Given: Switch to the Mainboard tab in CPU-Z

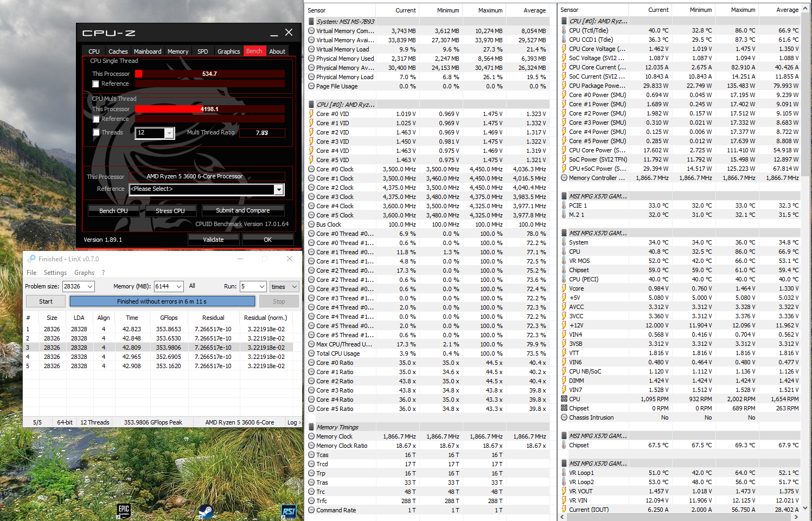Looking at the screenshot, I should click(148, 52).
